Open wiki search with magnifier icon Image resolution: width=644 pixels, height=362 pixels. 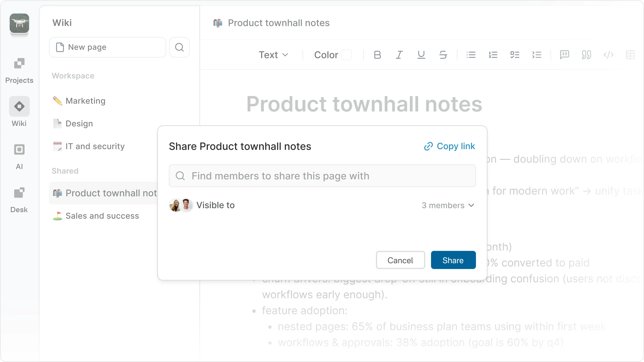click(x=179, y=47)
